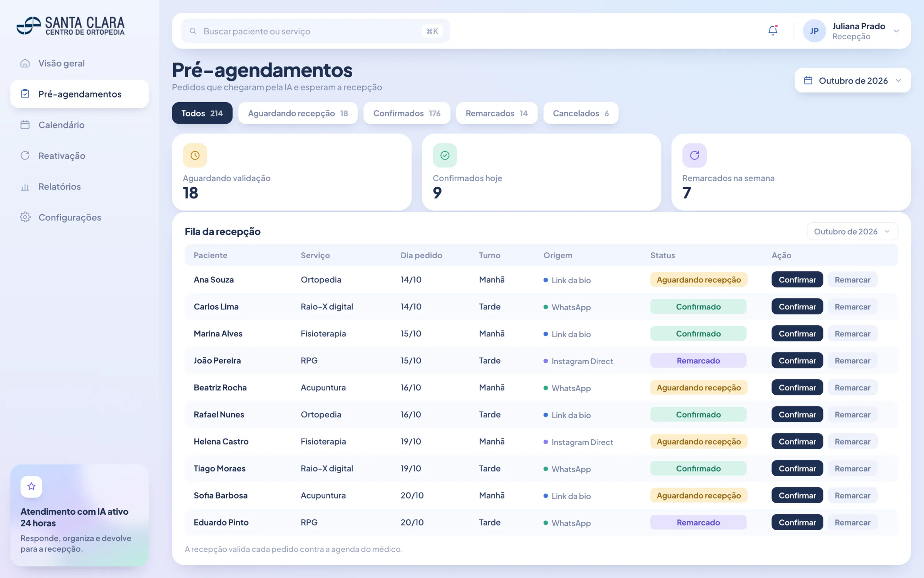Screen dimensions: 924x578
Task: Click the Status column header
Action: pyautogui.click(x=663, y=255)
